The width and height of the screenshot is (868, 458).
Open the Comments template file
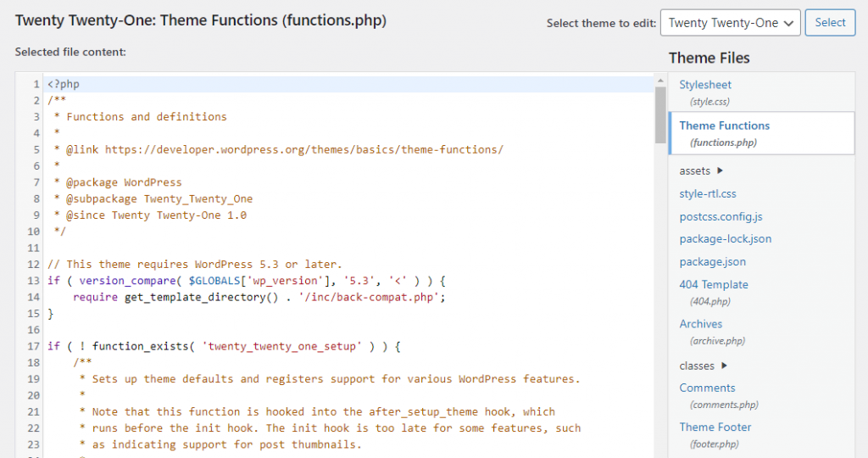707,388
